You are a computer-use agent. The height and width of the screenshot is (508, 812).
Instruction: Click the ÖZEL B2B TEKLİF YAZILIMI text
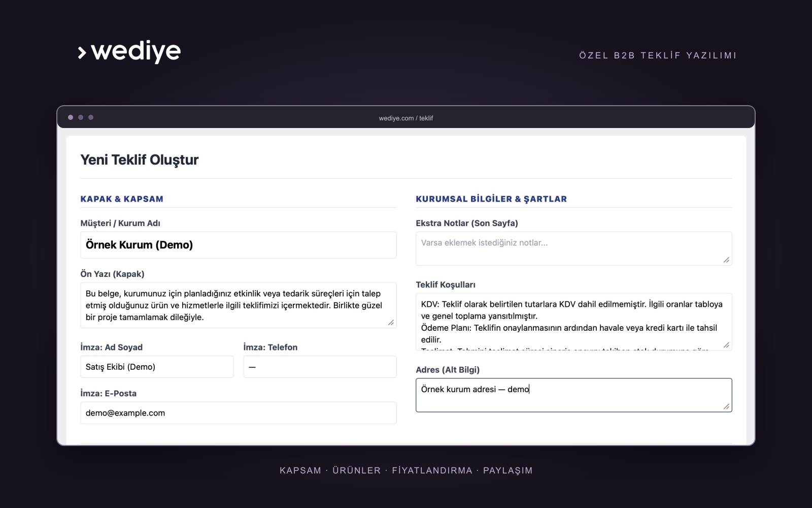pos(658,55)
